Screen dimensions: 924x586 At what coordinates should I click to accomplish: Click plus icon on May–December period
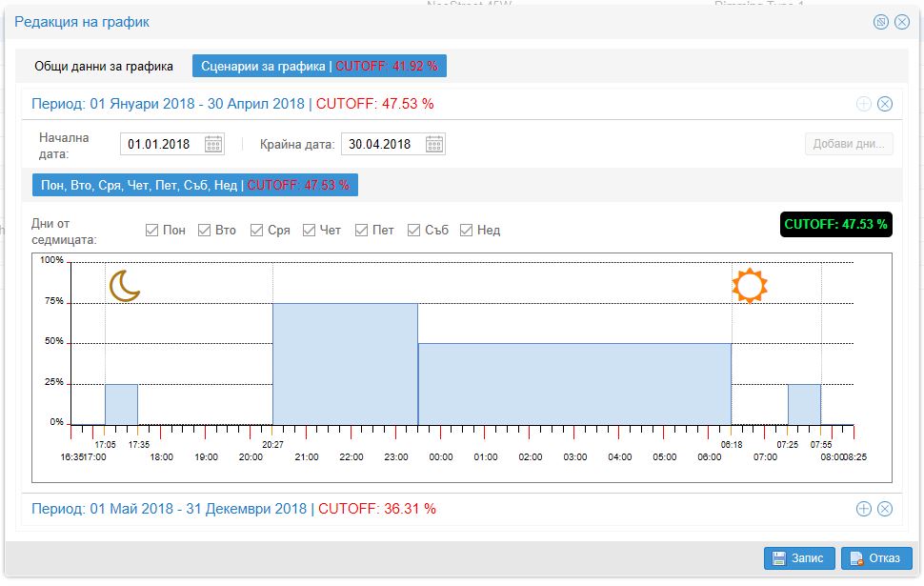tap(864, 509)
